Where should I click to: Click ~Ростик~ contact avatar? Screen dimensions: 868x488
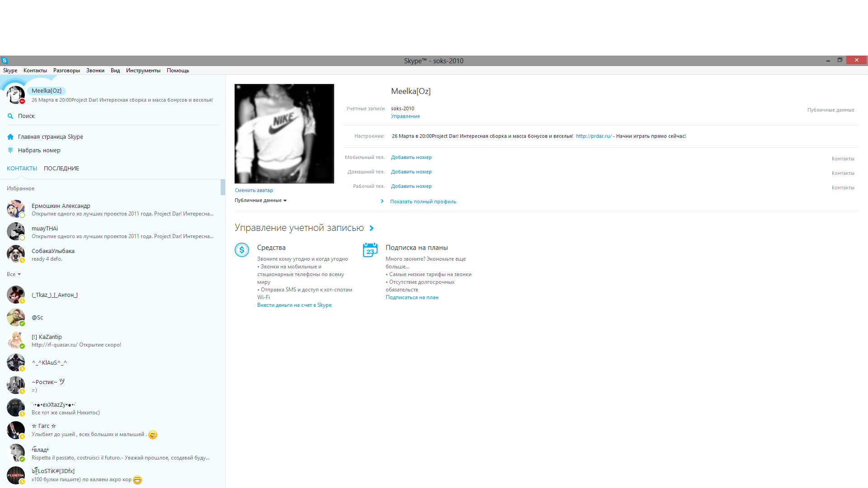click(16, 385)
